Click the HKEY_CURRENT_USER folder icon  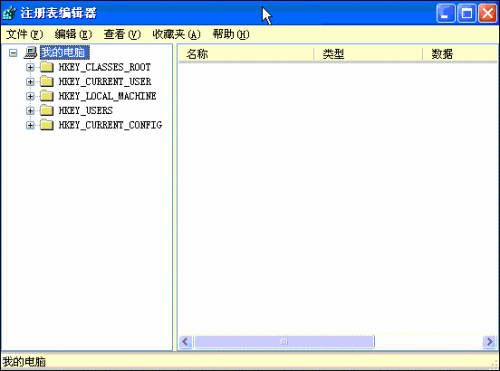pyautogui.click(x=47, y=82)
